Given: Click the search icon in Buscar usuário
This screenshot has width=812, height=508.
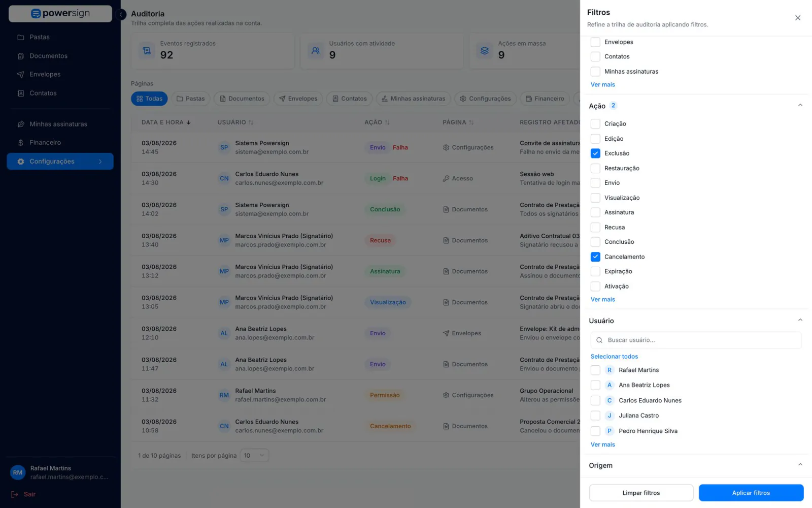Looking at the screenshot, I should [599, 340].
